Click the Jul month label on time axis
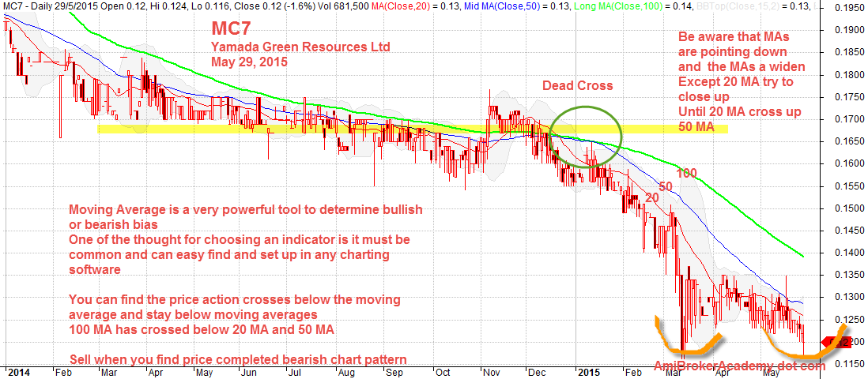The image size is (868, 379). click(x=295, y=373)
